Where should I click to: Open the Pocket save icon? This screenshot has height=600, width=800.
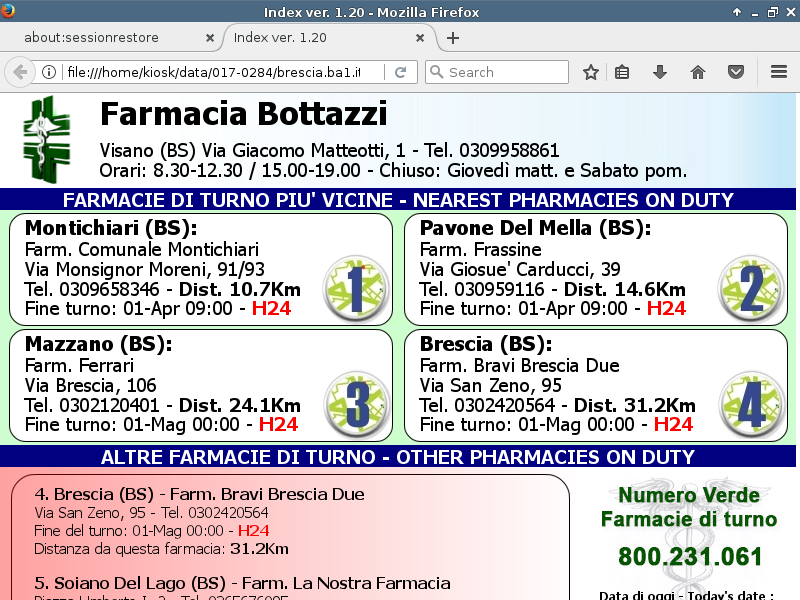click(735, 72)
